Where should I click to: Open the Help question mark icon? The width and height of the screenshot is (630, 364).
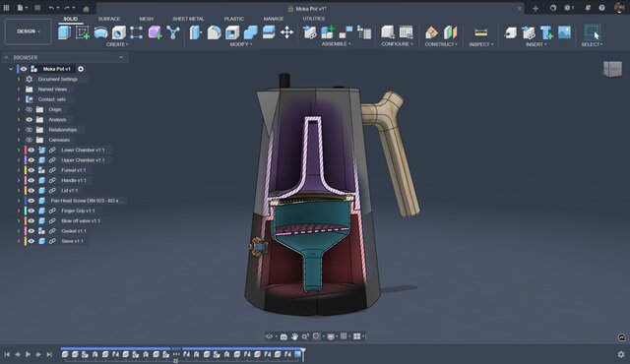pyautogui.click(x=601, y=8)
